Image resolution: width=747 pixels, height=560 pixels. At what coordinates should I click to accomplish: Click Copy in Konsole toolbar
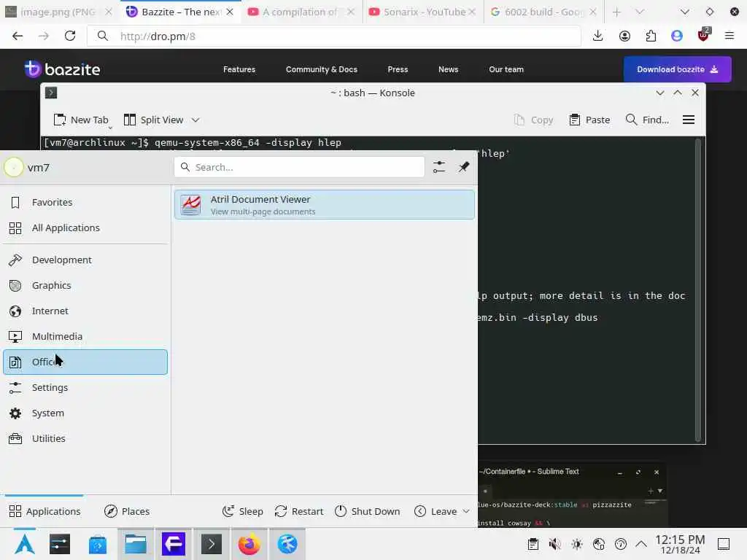tap(533, 120)
